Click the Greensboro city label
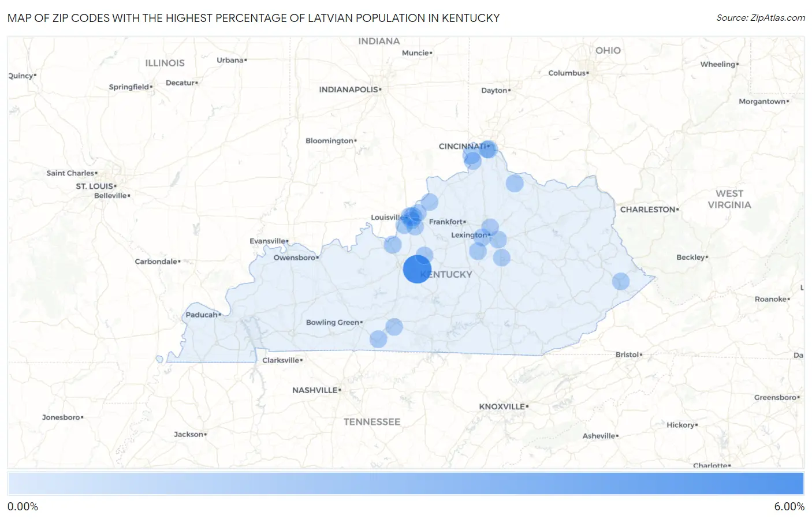Screen dimensions: 812x519 click(x=776, y=397)
